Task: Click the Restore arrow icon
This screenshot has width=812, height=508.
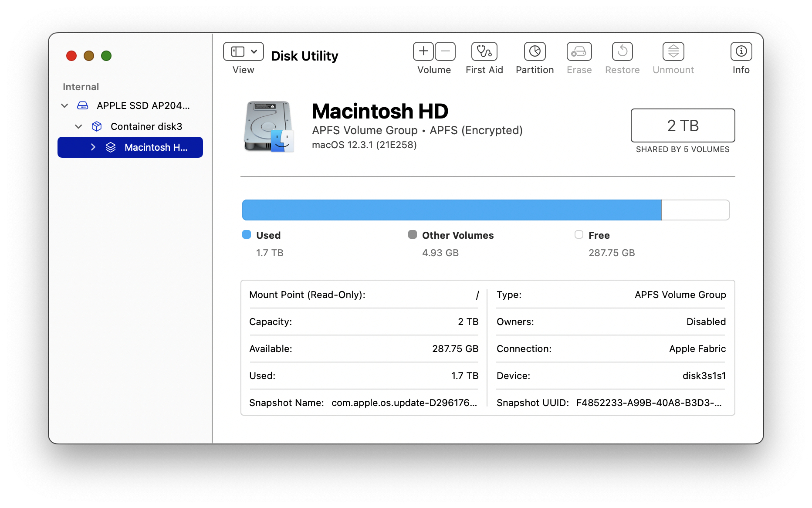Action: pyautogui.click(x=623, y=51)
